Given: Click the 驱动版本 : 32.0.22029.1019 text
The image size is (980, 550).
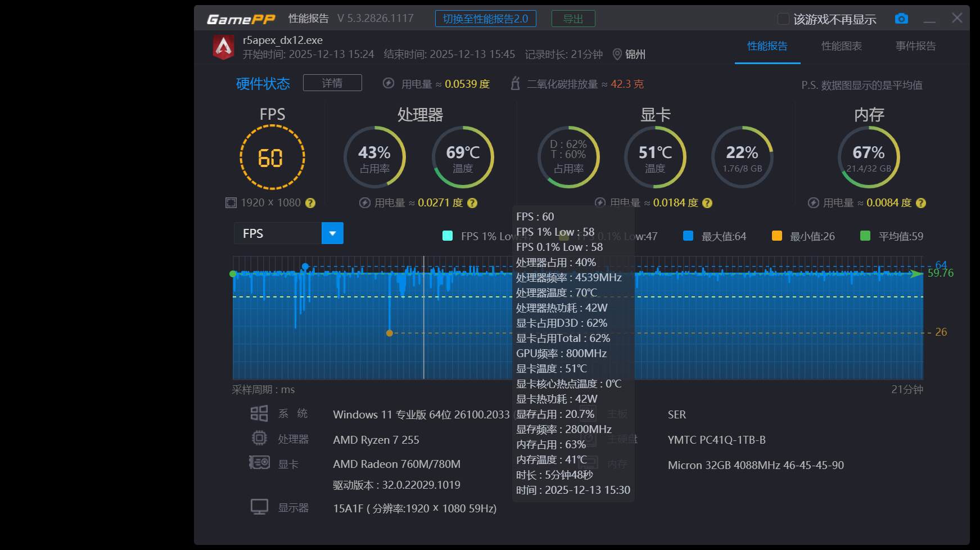Looking at the screenshot, I should [396, 485].
